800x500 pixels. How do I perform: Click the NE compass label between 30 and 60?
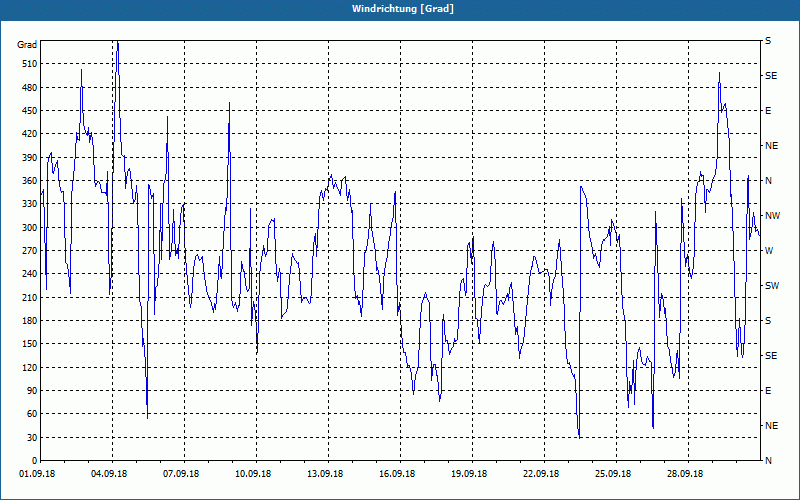771,426
